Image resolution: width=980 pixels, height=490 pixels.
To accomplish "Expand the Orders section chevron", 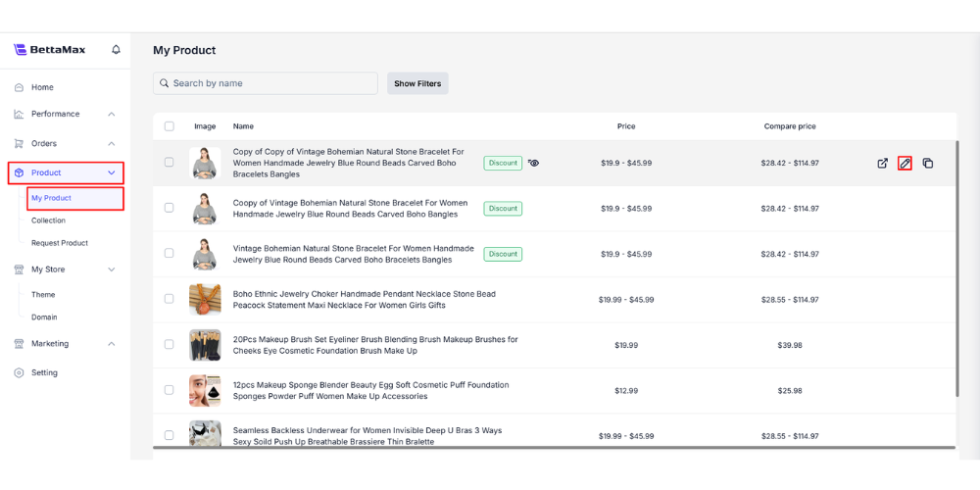I will coord(112,143).
